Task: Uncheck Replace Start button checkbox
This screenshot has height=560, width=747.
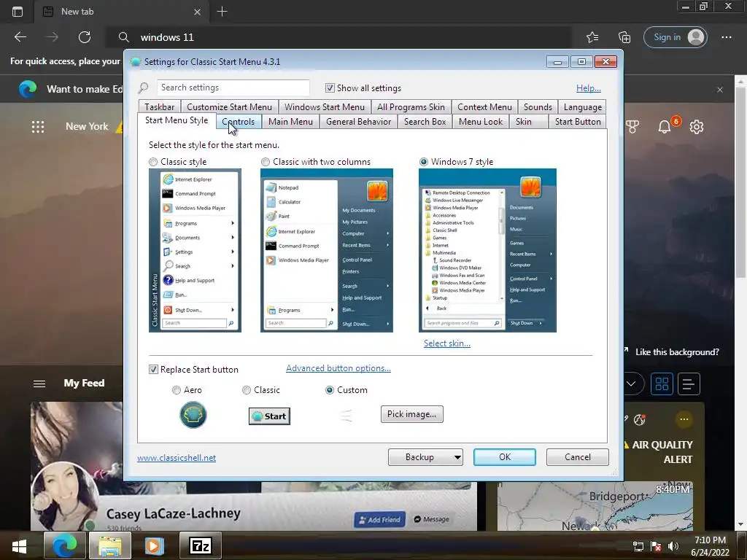Action: (x=153, y=370)
